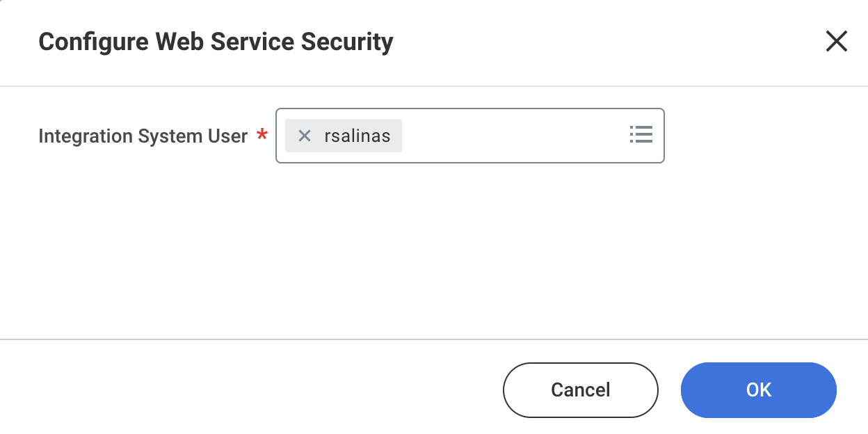
Task: Click the Configure Web Service Security title
Action: pyautogui.click(x=216, y=42)
